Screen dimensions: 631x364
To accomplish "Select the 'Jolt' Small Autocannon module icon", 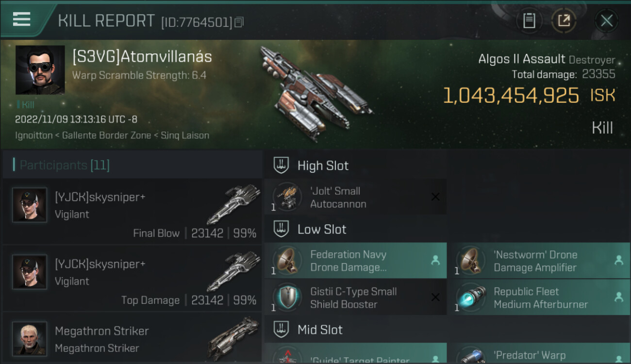I will (x=286, y=197).
